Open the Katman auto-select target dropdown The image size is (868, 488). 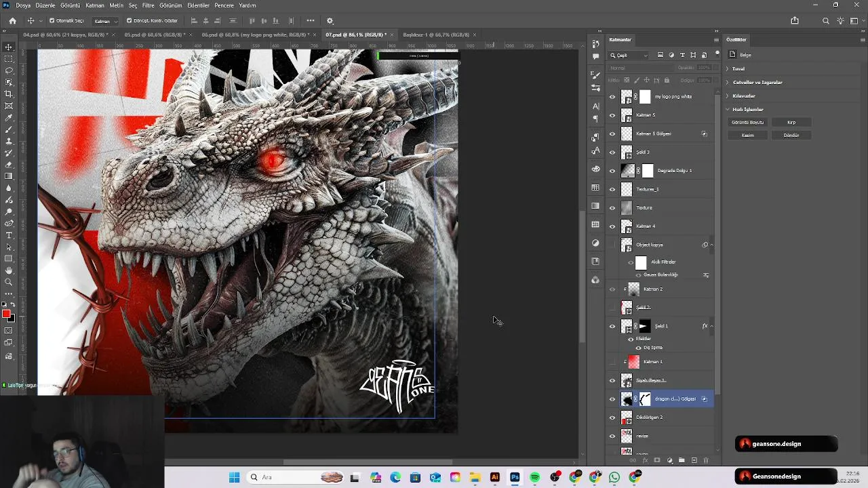[x=105, y=21]
